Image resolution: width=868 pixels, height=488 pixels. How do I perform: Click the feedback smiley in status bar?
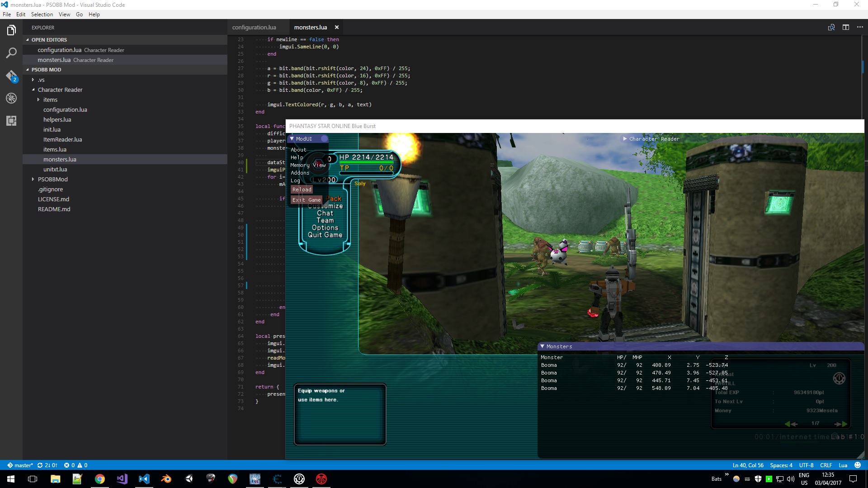click(858, 465)
